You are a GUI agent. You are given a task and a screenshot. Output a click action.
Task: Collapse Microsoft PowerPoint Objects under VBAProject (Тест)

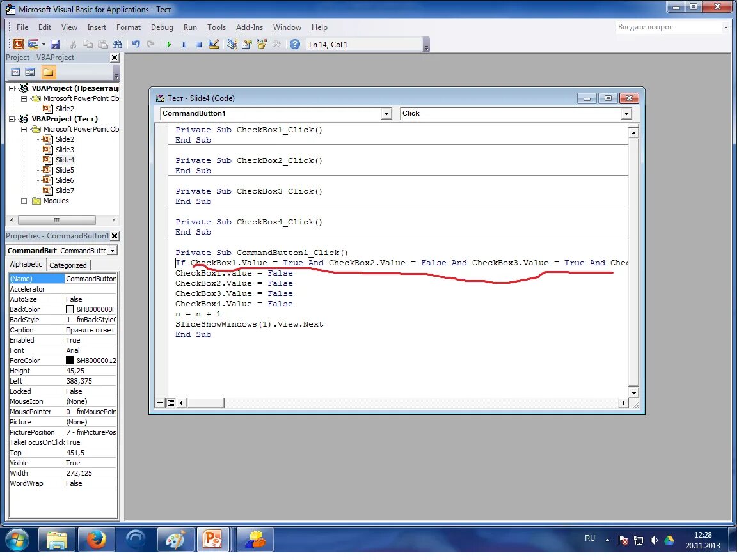[24, 129]
